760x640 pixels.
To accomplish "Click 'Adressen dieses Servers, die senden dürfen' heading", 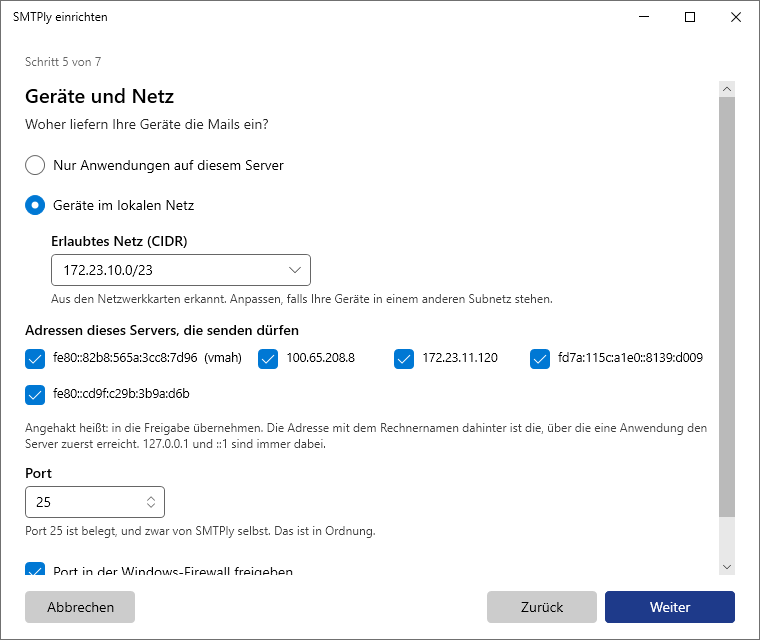I will coord(162,330).
